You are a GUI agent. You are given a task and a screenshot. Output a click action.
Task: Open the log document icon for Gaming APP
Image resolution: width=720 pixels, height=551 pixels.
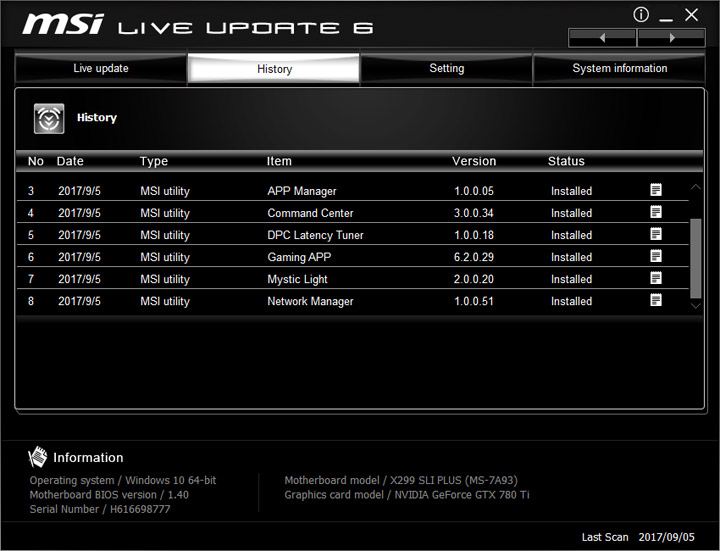(x=656, y=256)
